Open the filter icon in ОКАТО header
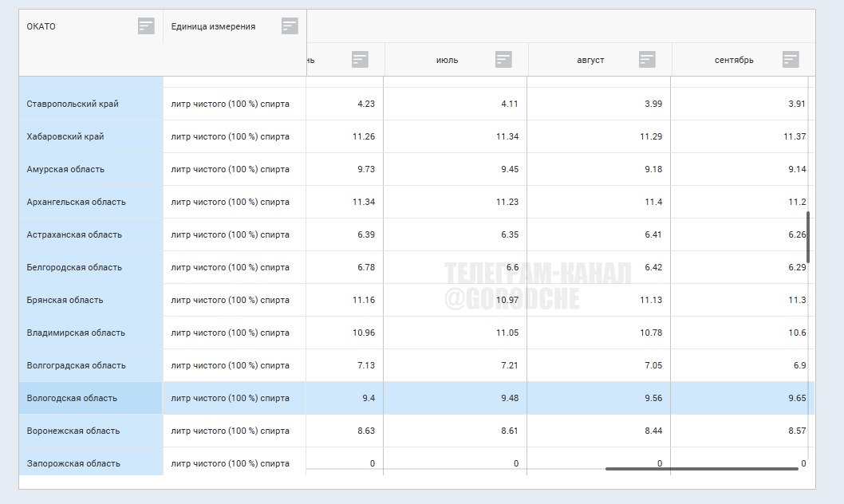 click(x=146, y=26)
